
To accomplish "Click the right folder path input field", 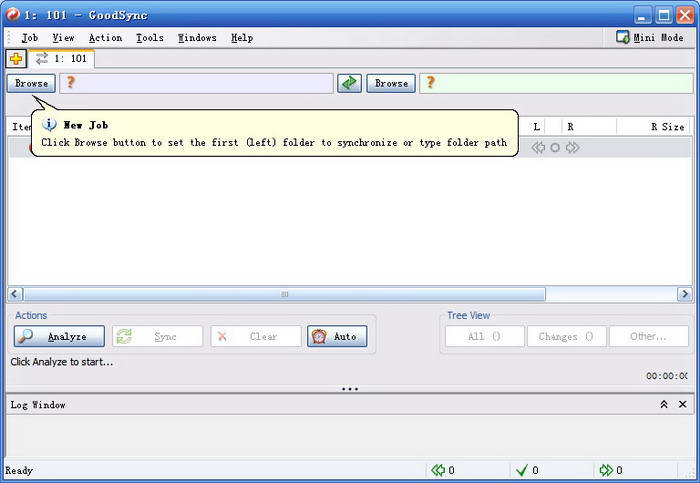I will tap(556, 83).
